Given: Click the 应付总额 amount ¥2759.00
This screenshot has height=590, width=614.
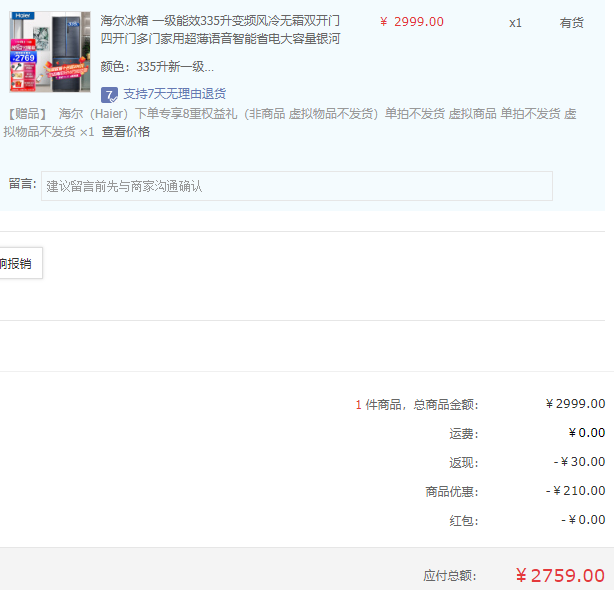Looking at the screenshot, I should tap(560, 576).
